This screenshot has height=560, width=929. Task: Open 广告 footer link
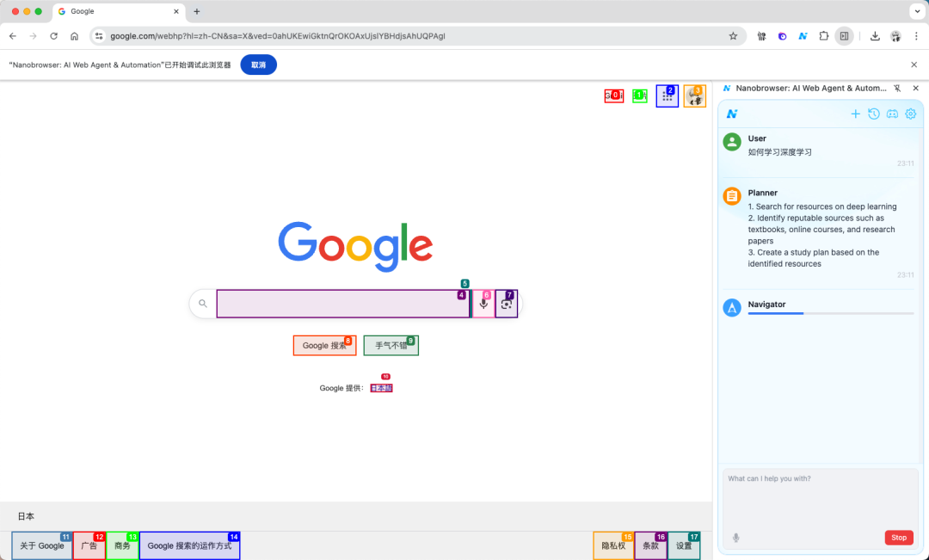click(x=89, y=545)
